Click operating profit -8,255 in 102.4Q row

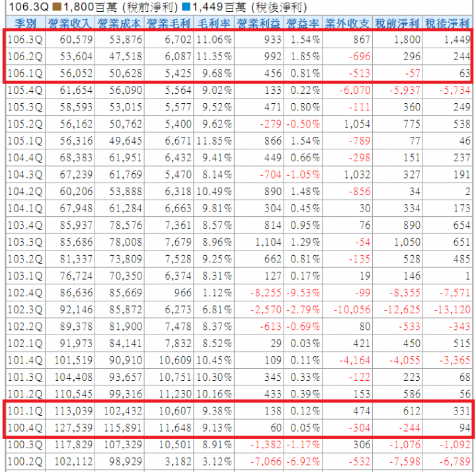[266, 293]
